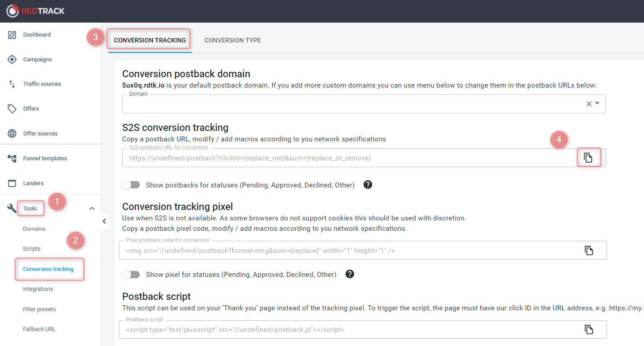Switch to Conversion Type tab
This screenshot has height=346, width=644.
coord(232,40)
